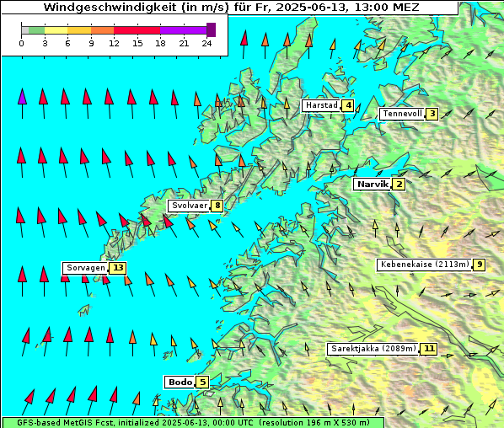Click the red legend band between 12 and 18
504x428 pixels.
pos(137,30)
